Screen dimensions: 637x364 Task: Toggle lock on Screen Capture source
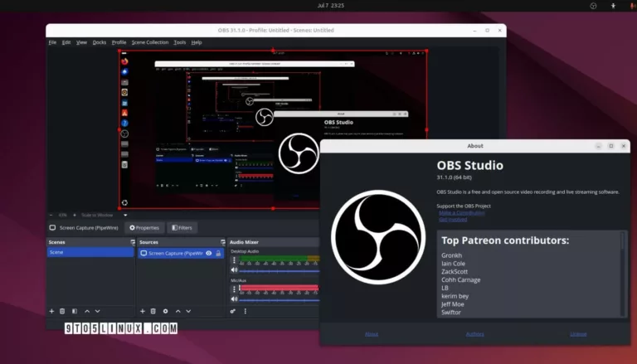coord(219,253)
